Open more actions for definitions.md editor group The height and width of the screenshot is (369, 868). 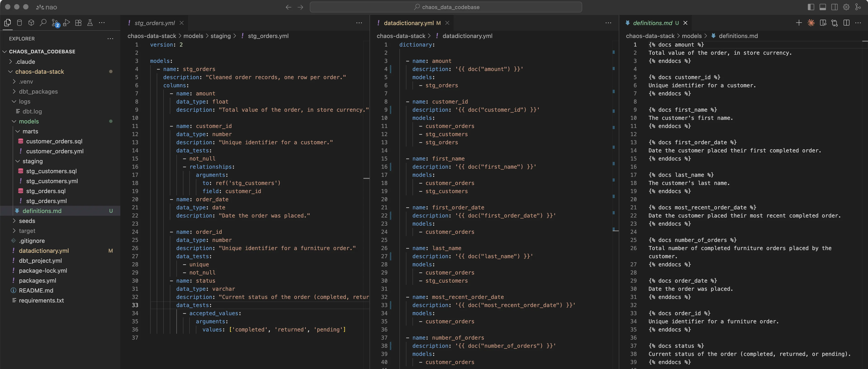858,23
